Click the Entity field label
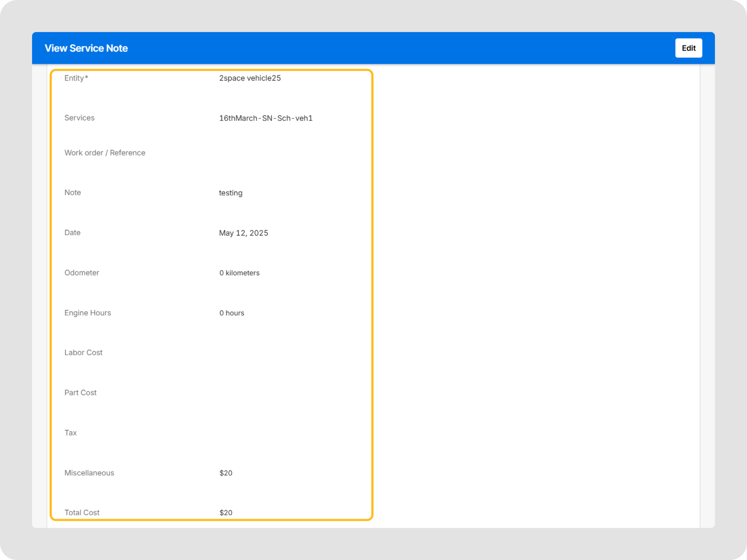Screen dimensions: 747x560 click(76, 78)
